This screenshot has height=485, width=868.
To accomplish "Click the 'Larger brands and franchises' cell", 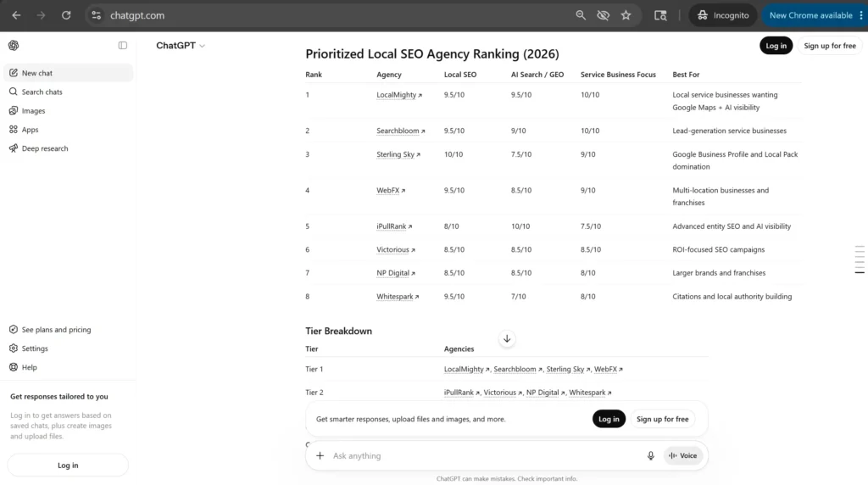I will [719, 273].
